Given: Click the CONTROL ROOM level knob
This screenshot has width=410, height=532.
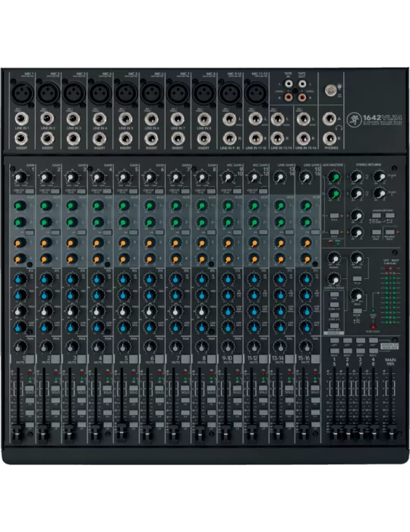Looking at the screenshot, I should [334, 279].
